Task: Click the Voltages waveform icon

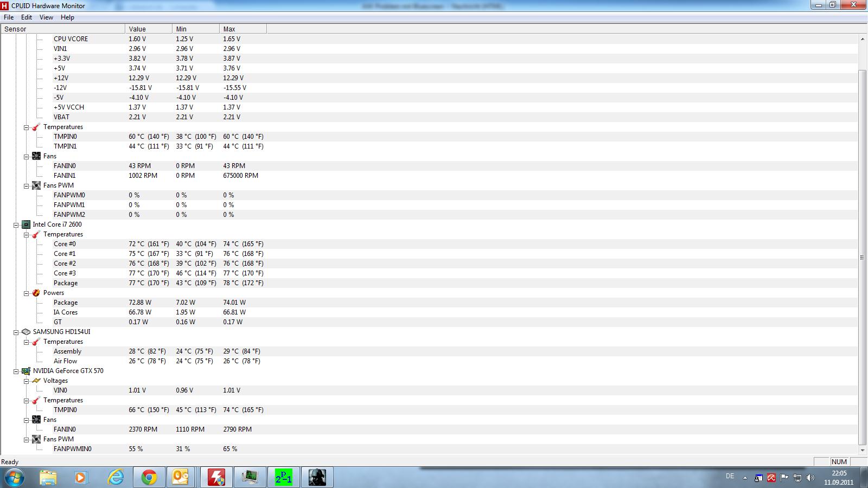Action: click(36, 381)
